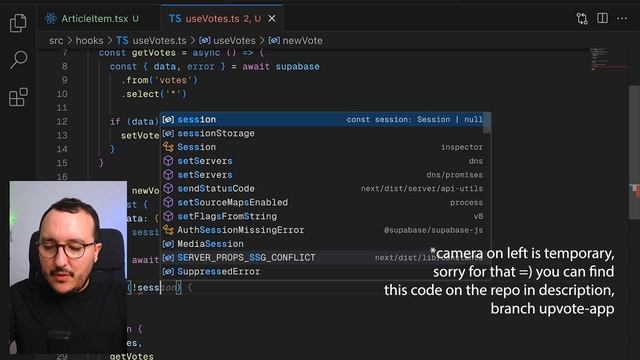
Task: Click line number 10 in gutter
Action: pos(62,94)
